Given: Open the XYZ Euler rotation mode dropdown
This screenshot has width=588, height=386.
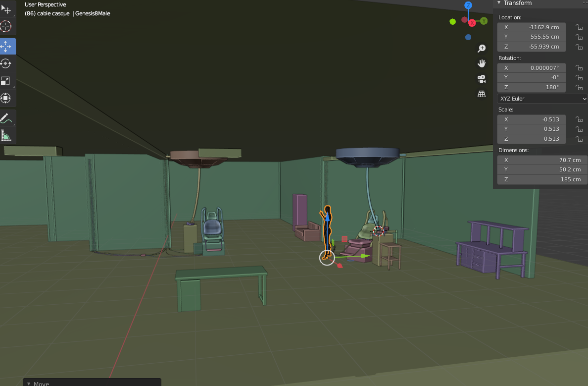Looking at the screenshot, I should (542, 99).
